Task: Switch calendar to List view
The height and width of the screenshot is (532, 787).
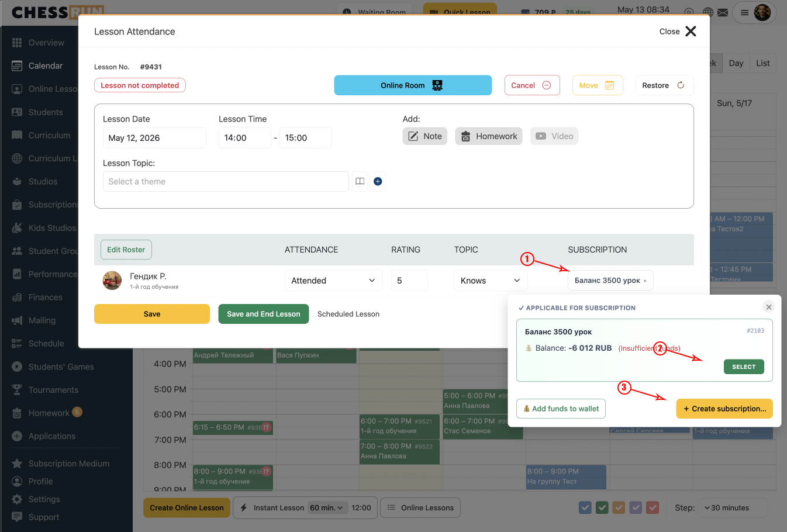Action: [x=763, y=63]
